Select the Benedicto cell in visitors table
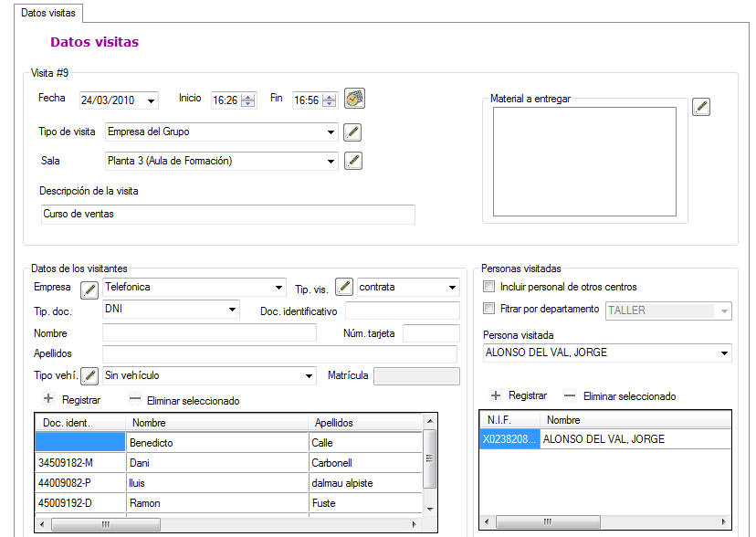 pos(217,443)
